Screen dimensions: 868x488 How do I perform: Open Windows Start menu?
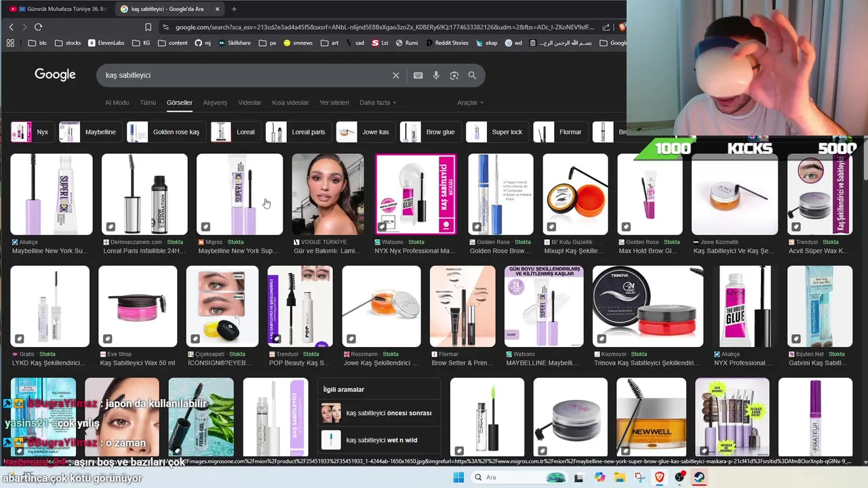pos(458,477)
